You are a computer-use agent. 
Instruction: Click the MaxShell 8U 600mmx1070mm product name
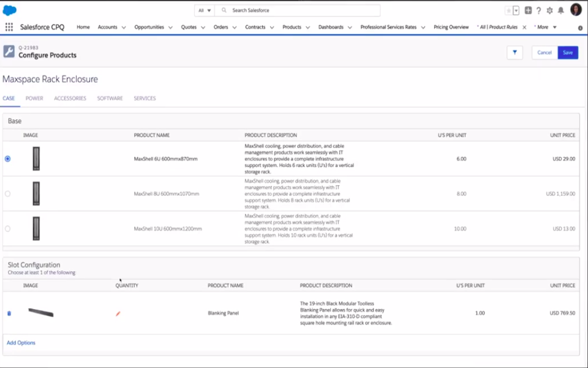(x=167, y=194)
